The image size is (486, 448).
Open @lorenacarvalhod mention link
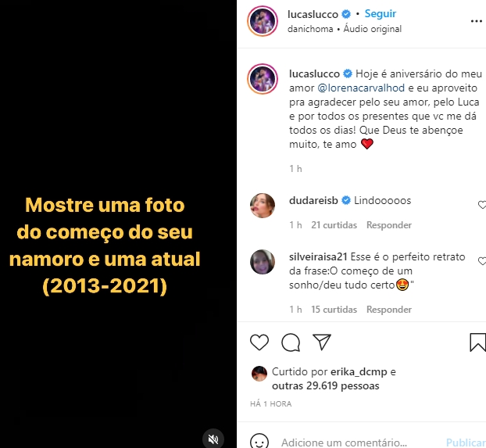[361, 88]
